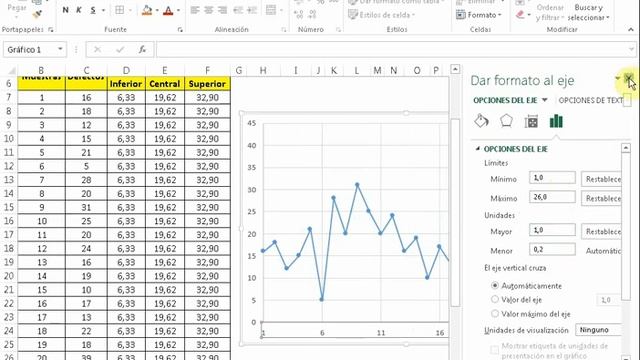Center text in the Alineación group
This screenshot has width=640, height=360.
point(209,10)
